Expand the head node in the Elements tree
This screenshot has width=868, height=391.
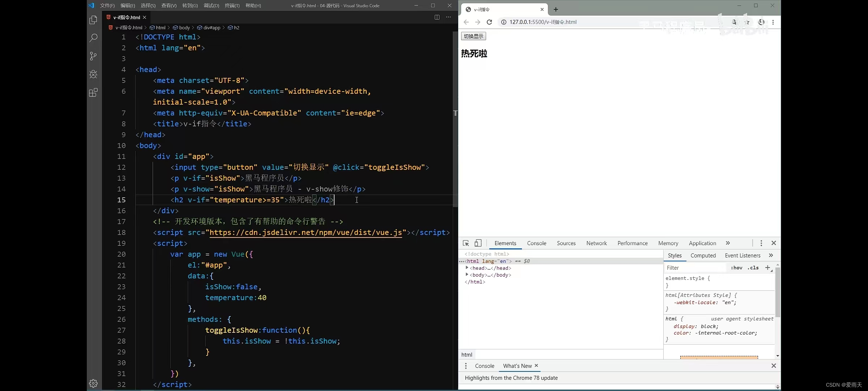coord(467,268)
